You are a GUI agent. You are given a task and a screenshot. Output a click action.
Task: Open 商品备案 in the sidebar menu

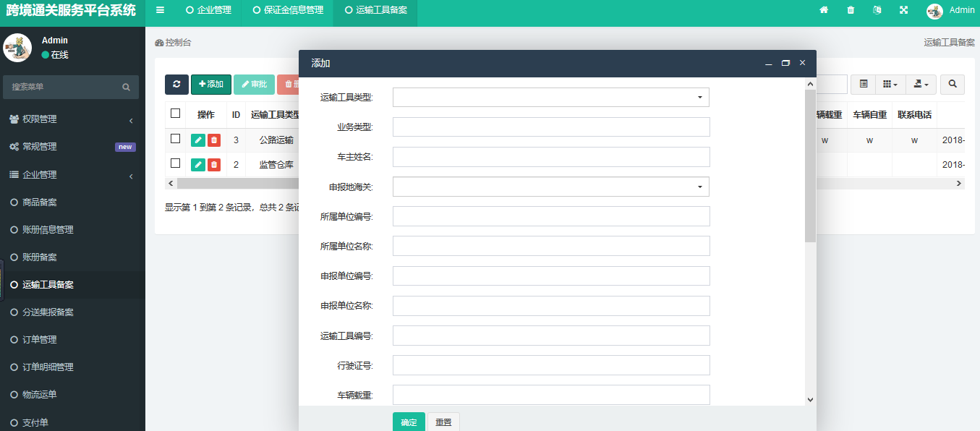click(x=40, y=202)
